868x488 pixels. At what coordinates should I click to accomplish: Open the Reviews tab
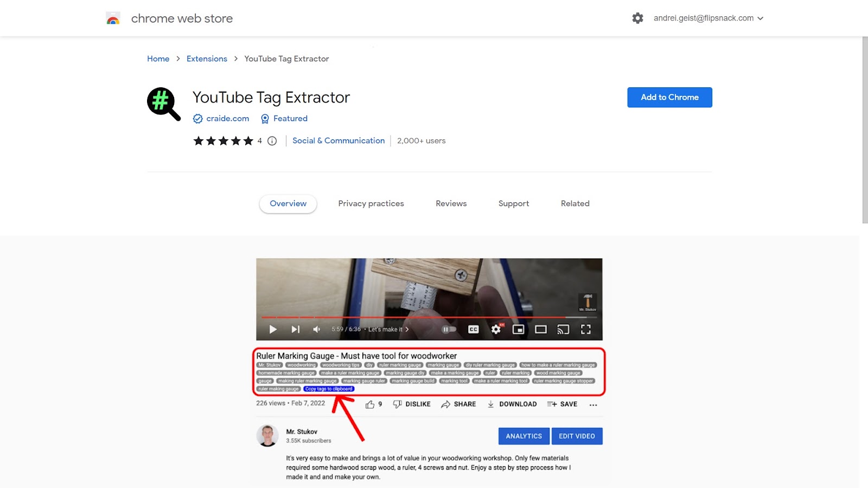point(451,204)
